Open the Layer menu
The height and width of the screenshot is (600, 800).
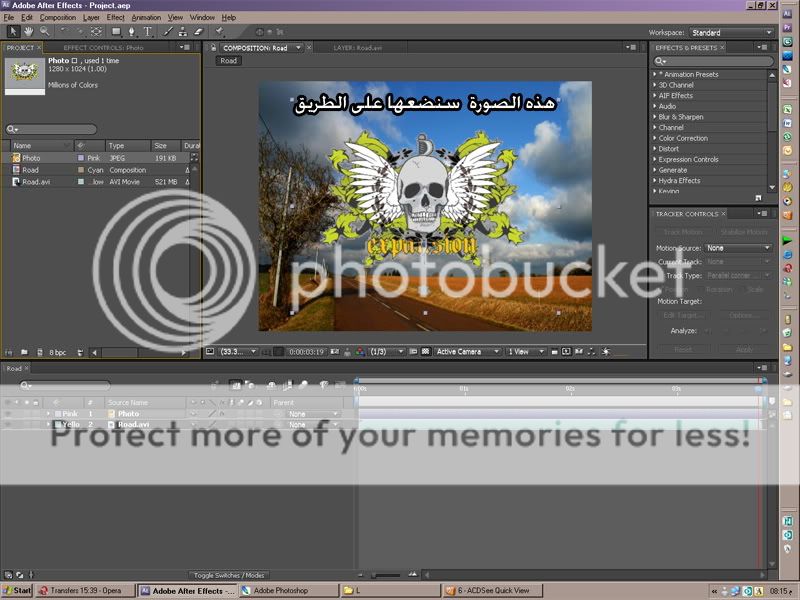pyautogui.click(x=91, y=17)
